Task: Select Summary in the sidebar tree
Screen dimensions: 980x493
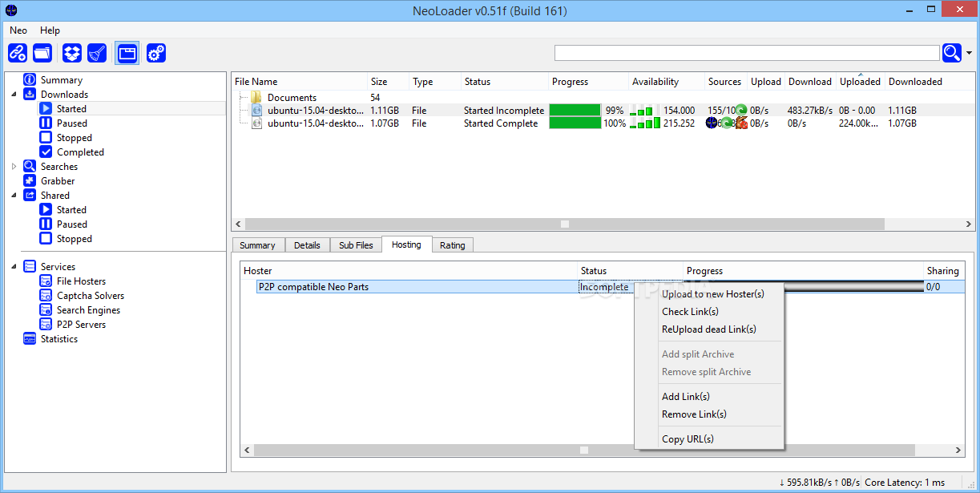Action: [x=62, y=80]
